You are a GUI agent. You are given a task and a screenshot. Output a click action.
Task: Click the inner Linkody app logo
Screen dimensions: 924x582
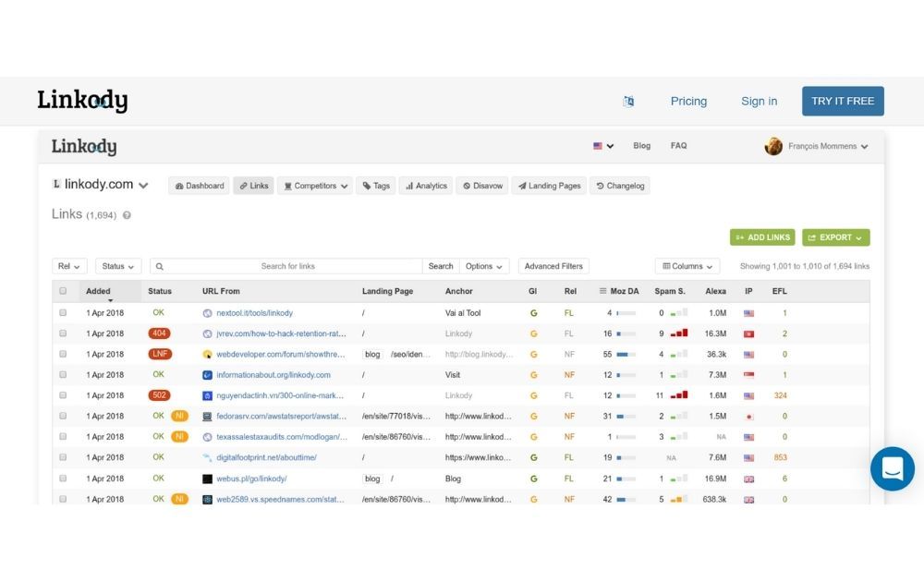pyautogui.click(x=84, y=147)
